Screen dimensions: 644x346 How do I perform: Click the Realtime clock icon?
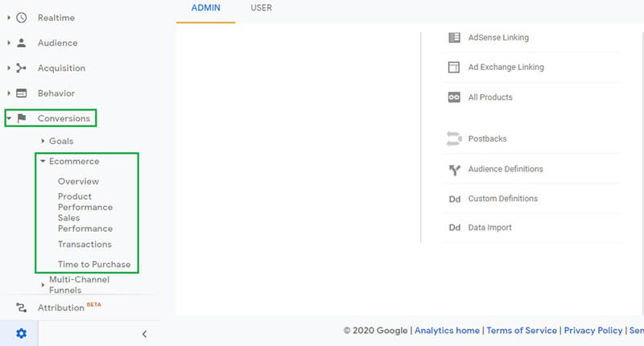pyautogui.click(x=22, y=18)
